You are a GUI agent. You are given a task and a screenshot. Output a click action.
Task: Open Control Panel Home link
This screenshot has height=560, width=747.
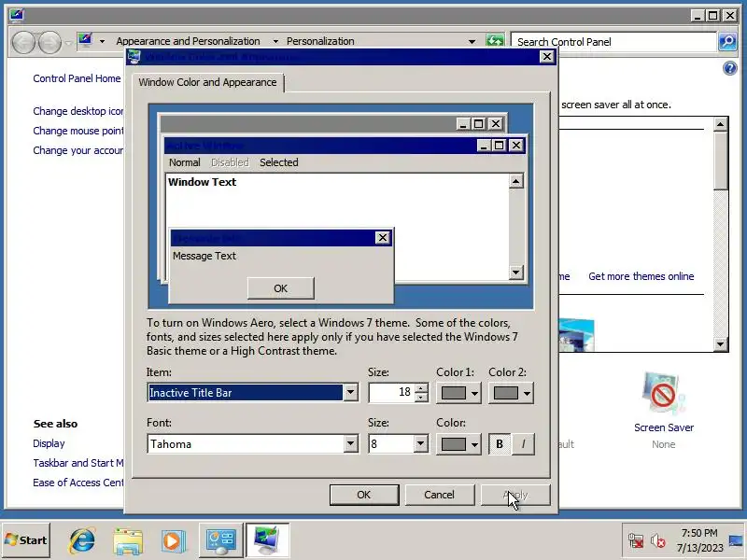tap(77, 78)
